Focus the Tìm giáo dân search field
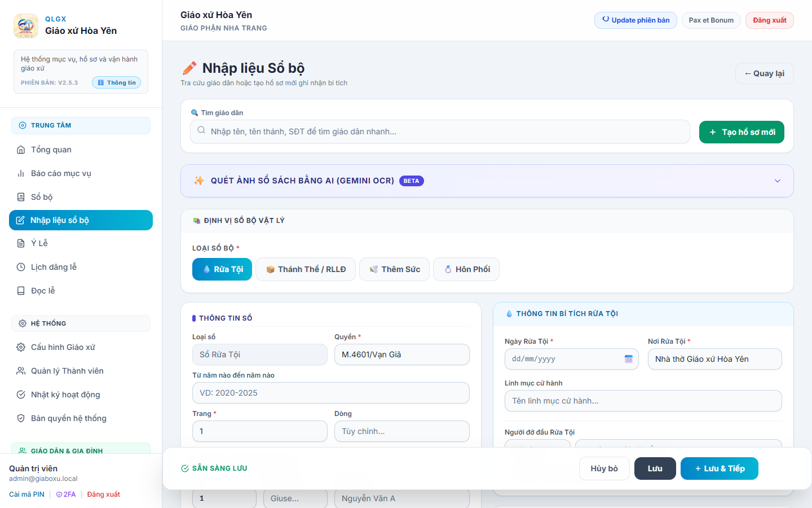This screenshot has width=812, height=508. point(440,132)
